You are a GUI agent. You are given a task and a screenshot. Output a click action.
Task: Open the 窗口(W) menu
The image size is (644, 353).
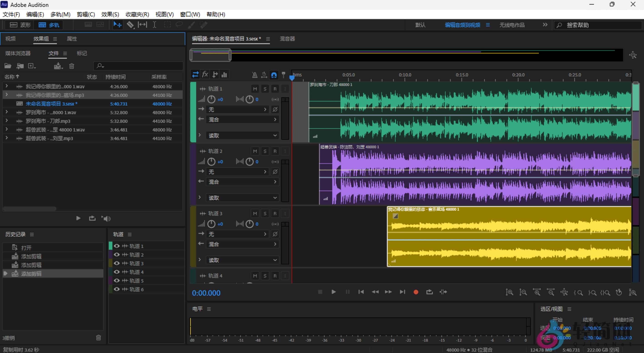tap(190, 14)
